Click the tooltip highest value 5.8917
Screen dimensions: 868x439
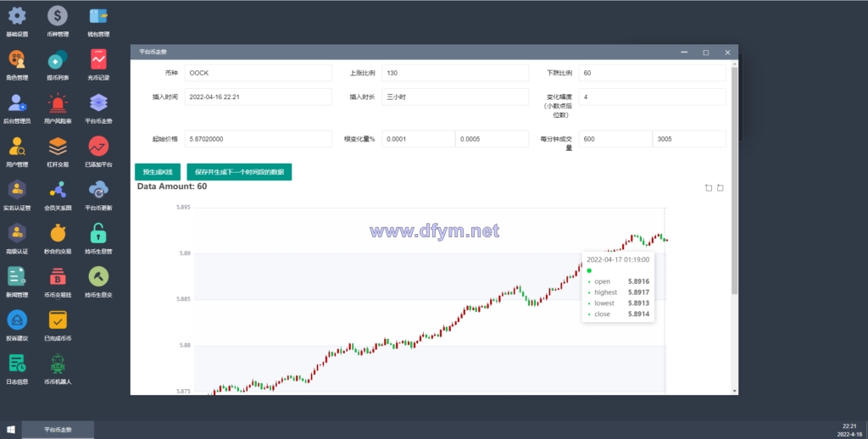pyautogui.click(x=638, y=292)
